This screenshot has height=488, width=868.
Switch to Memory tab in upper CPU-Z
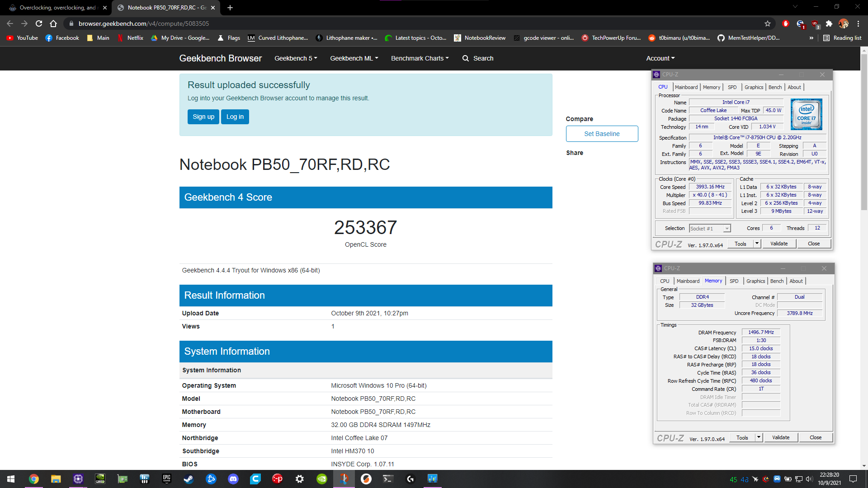tap(712, 87)
